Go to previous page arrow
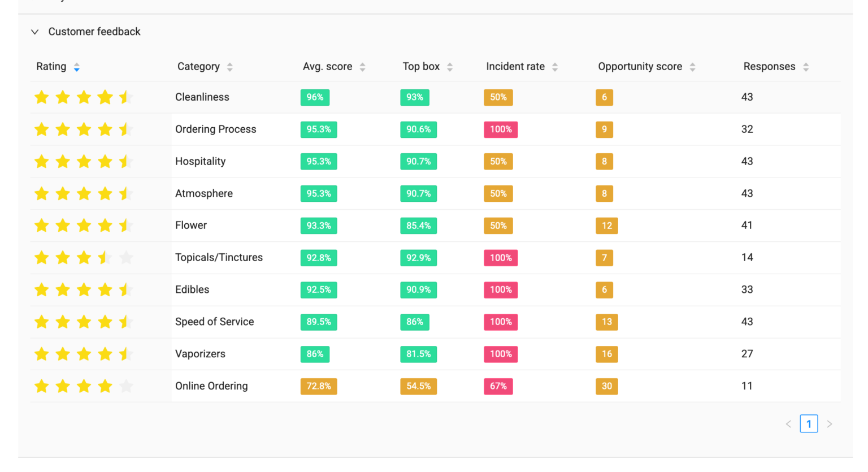This screenshot has height=472, width=868. click(x=788, y=424)
